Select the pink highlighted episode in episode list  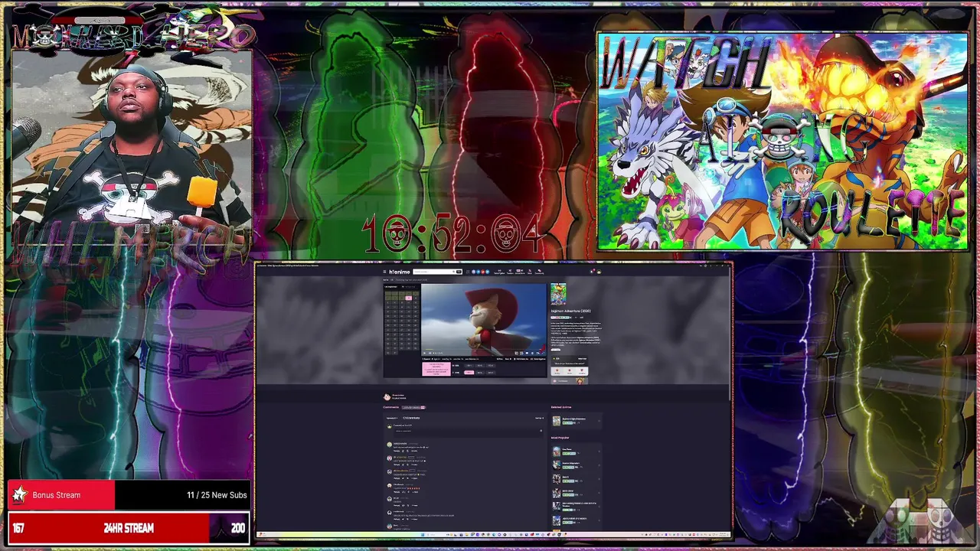point(409,298)
